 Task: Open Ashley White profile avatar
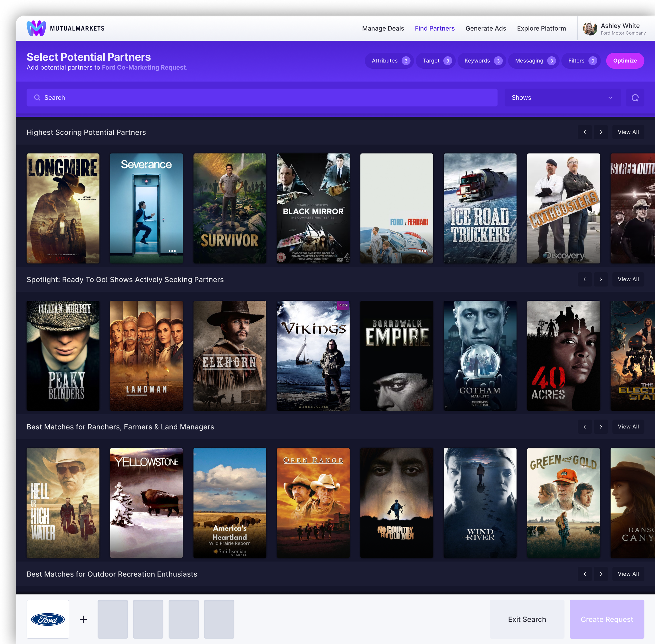coord(590,28)
